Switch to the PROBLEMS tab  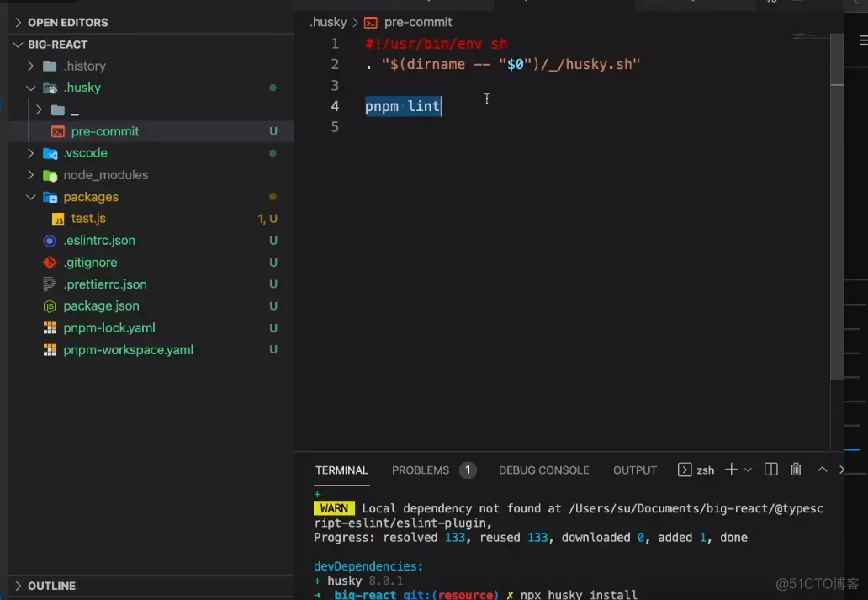click(x=421, y=470)
